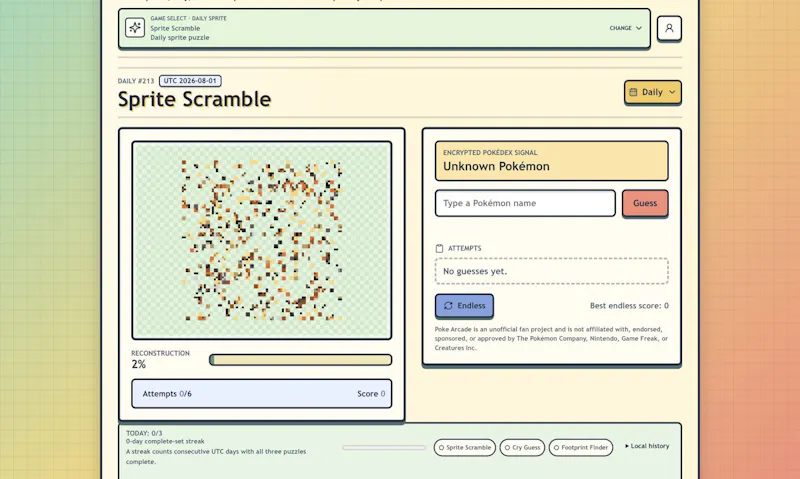Click the 'No guesses yet.' attempts box
800x479 pixels.
(552, 271)
